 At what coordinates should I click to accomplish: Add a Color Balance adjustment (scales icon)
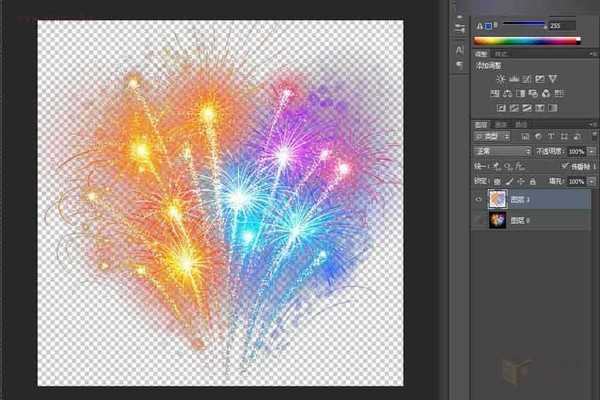pyautogui.click(x=509, y=93)
